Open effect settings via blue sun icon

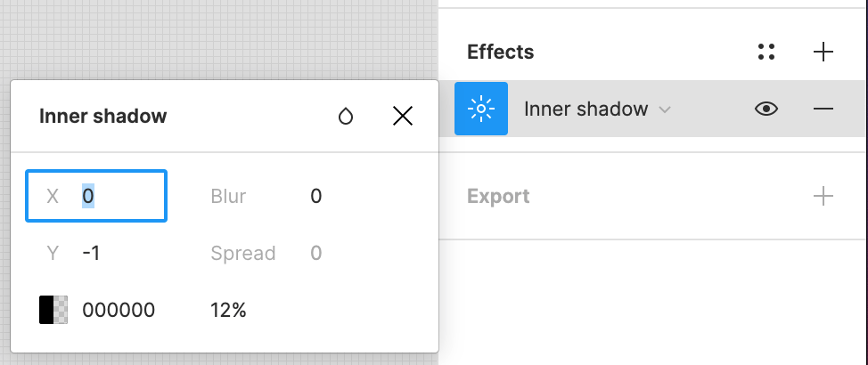pyautogui.click(x=481, y=109)
